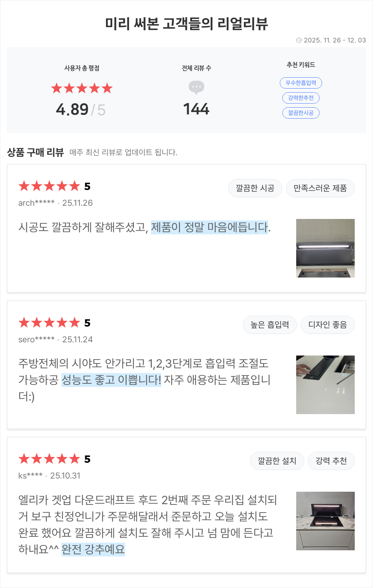Click the overall five-star rating icons
The height and width of the screenshot is (588, 373).
82,88
